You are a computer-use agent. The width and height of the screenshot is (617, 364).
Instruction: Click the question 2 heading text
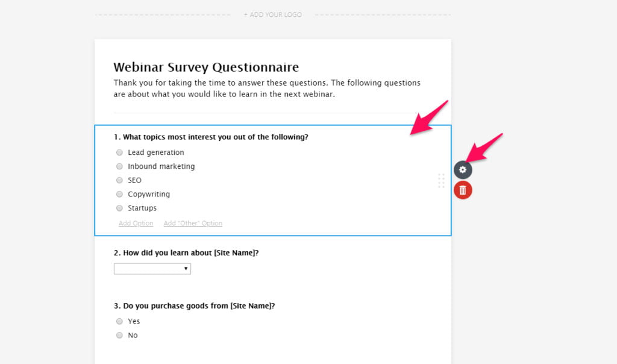click(x=186, y=253)
